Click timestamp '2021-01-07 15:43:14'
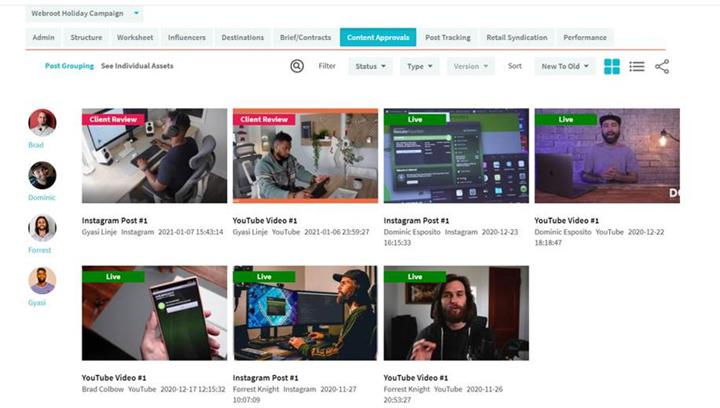The height and width of the screenshot is (408, 720). (191, 232)
